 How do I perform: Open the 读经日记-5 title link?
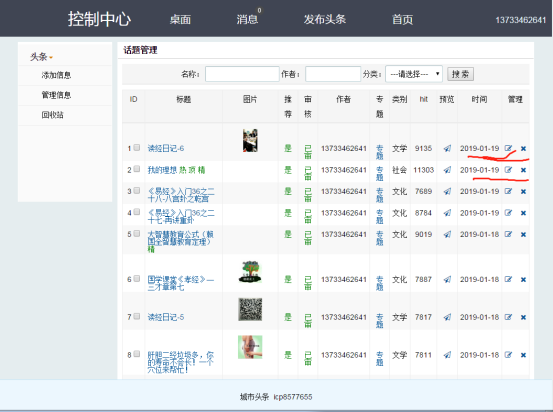tap(166, 317)
